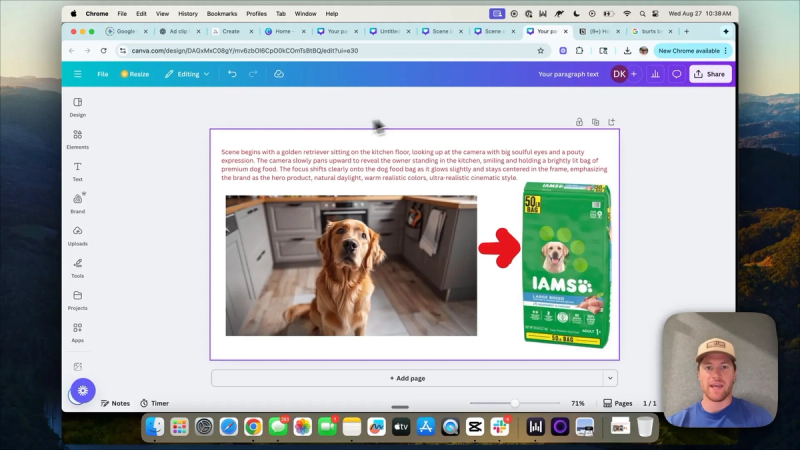
Task: Expand the Add page options chevron
Action: click(x=610, y=378)
